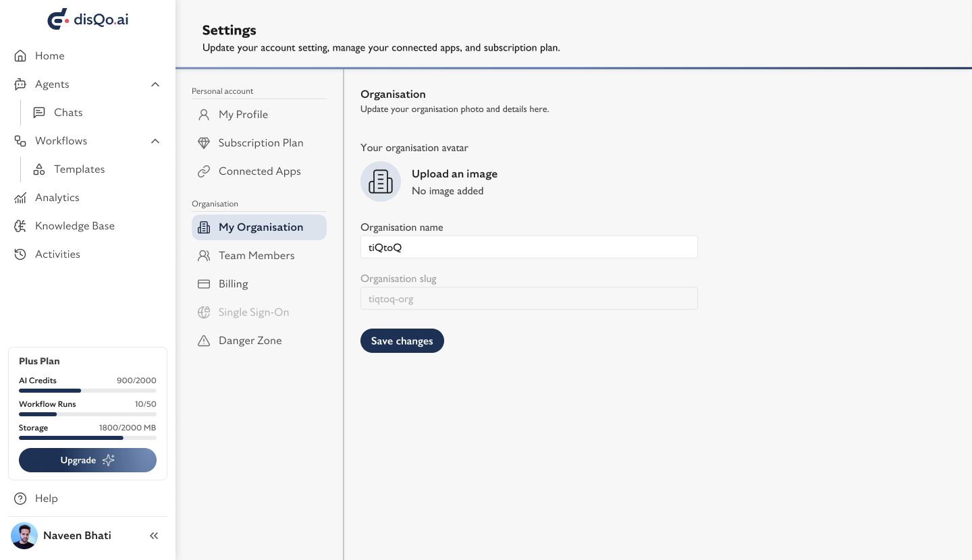Switch to Connected Apps settings
972x560 pixels.
point(259,171)
